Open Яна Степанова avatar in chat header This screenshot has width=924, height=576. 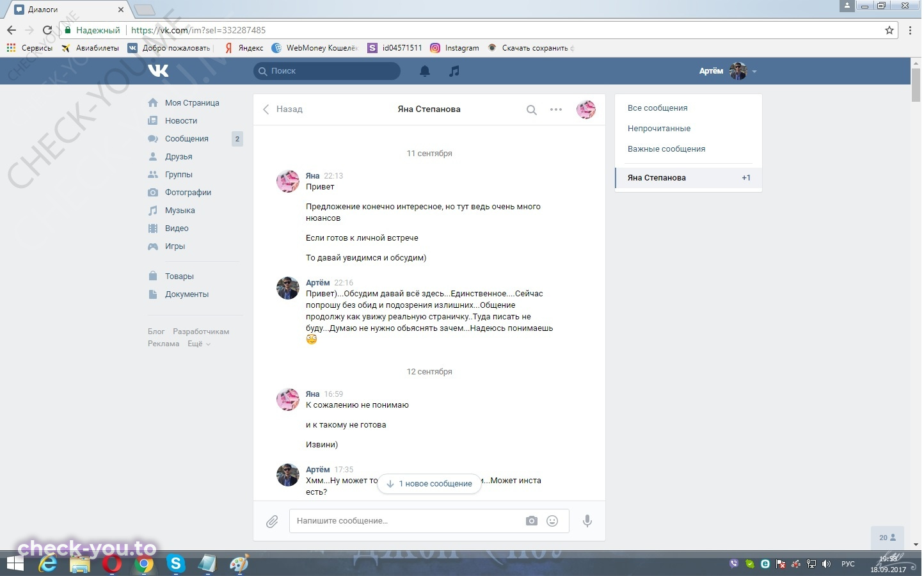click(x=586, y=109)
